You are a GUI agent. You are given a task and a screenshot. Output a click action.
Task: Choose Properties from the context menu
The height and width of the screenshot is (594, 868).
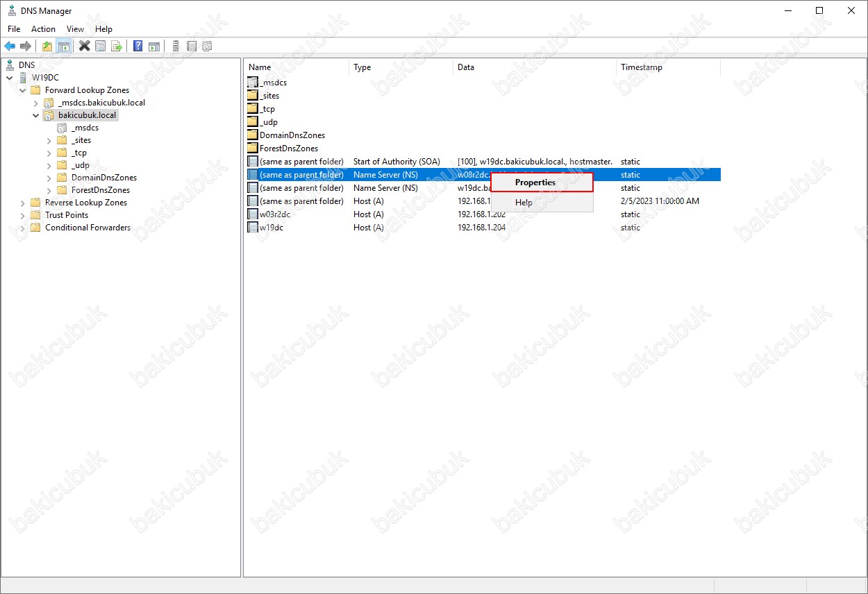pyautogui.click(x=535, y=183)
